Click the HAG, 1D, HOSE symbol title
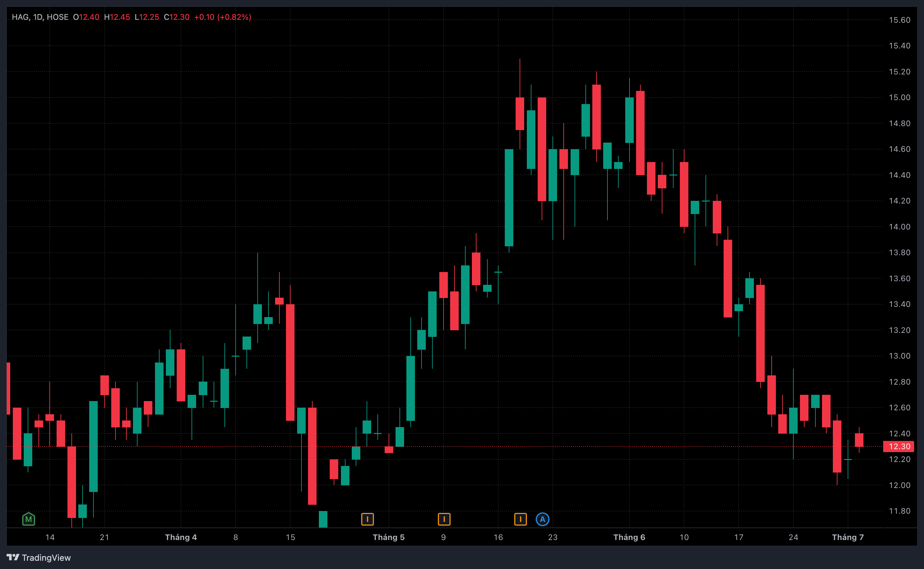The width and height of the screenshot is (924, 569). [40, 17]
